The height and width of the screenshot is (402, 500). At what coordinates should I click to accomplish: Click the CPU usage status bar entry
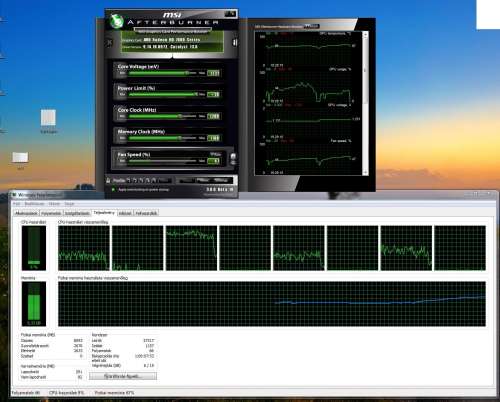pos(66,393)
